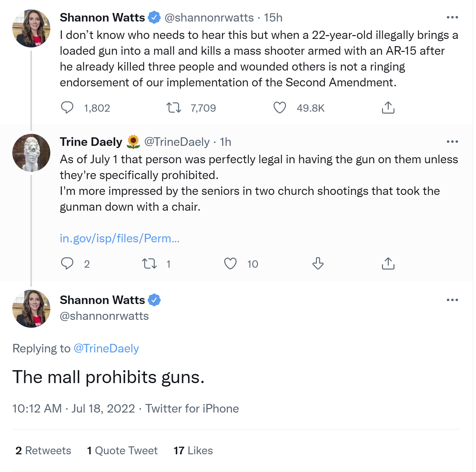Like the tweet with 49.8K likes

[280, 108]
